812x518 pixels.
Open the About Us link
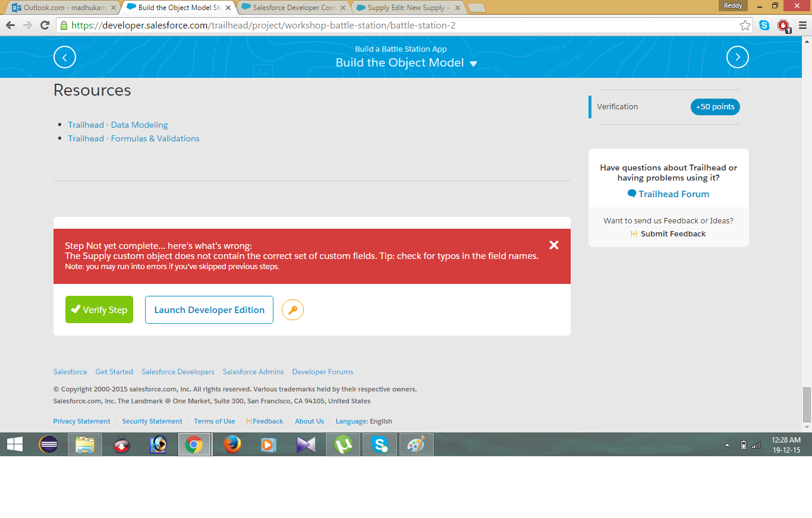tap(310, 421)
